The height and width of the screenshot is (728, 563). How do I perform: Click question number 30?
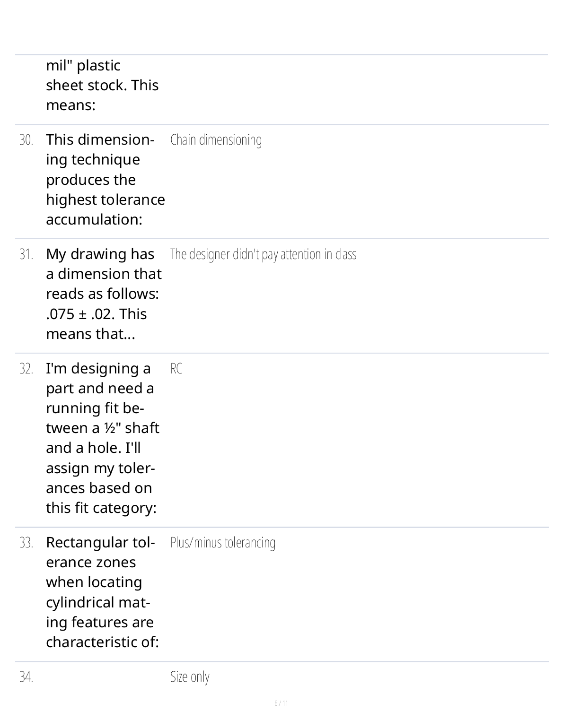point(26,140)
